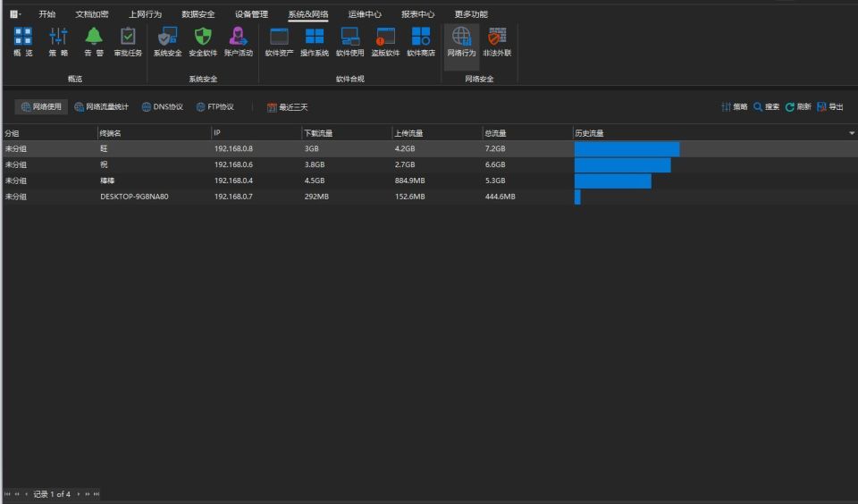This screenshot has height=504, width=858.
Task: Click the 盗版软件 warning icon
Action: click(385, 42)
